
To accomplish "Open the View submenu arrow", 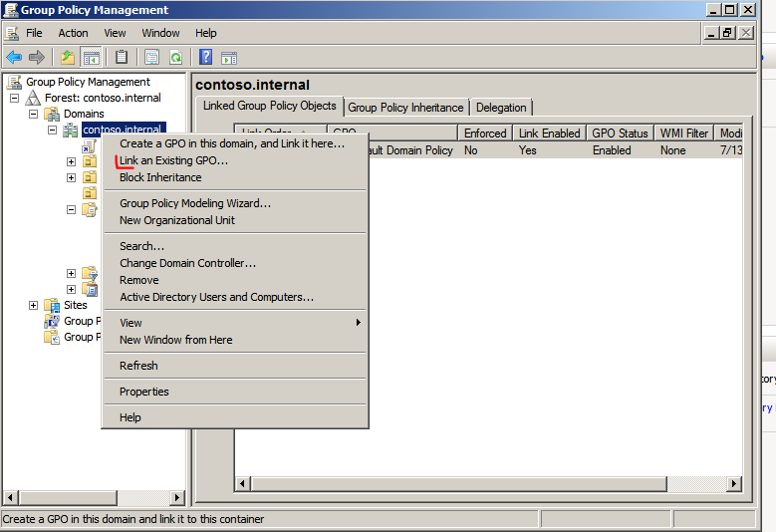I will [x=359, y=323].
